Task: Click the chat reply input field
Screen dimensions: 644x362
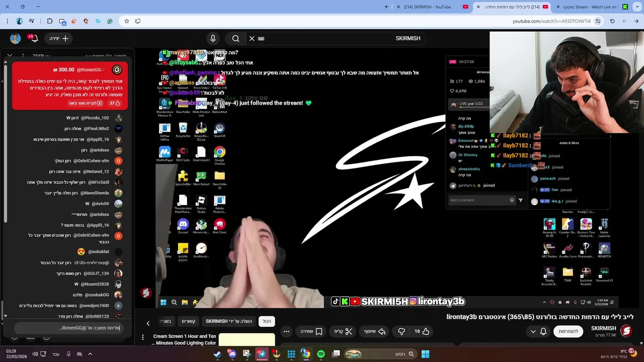Action: tap(69, 328)
